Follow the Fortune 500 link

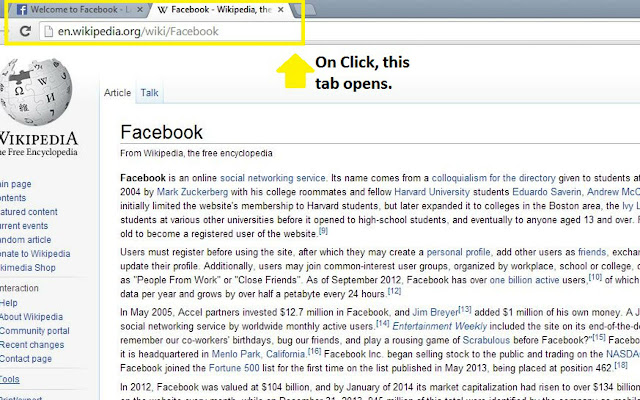(234, 368)
